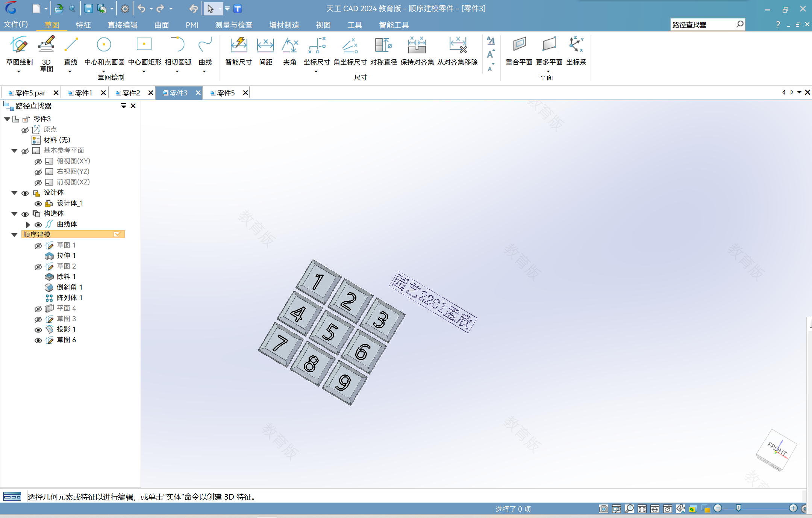Click the new document icon

(36, 9)
